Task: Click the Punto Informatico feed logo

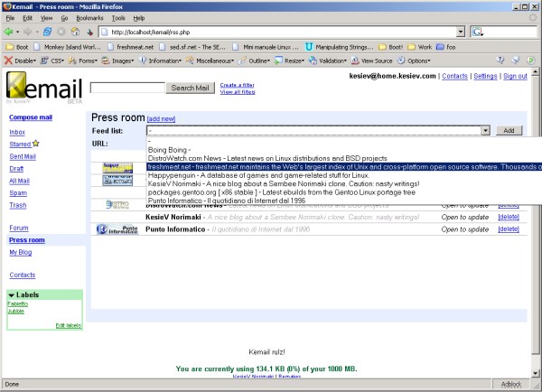Action: click(x=117, y=229)
